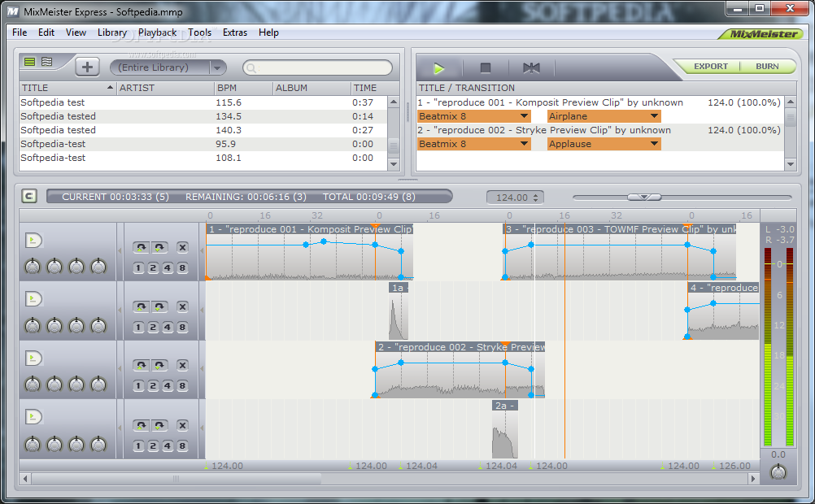This screenshot has width=815, height=504.
Task: Open Beatmix 8 dropdown under Komposit track
Action: click(x=474, y=116)
